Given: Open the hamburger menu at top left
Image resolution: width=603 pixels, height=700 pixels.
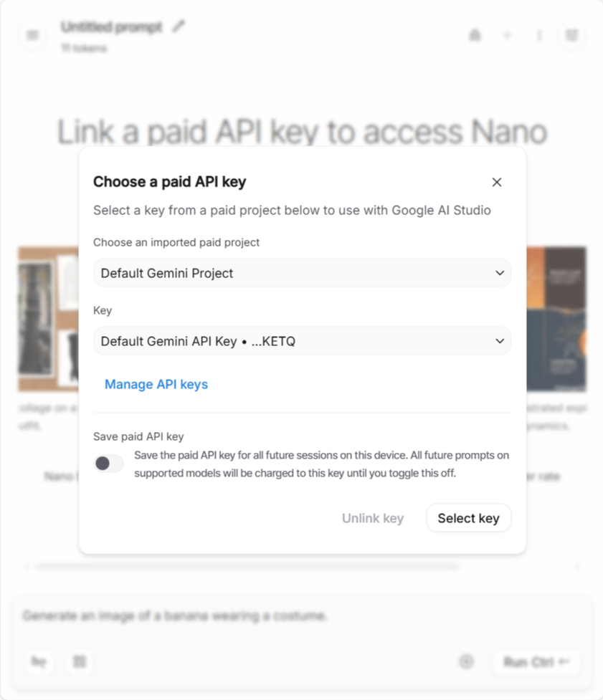Looking at the screenshot, I should [x=33, y=35].
